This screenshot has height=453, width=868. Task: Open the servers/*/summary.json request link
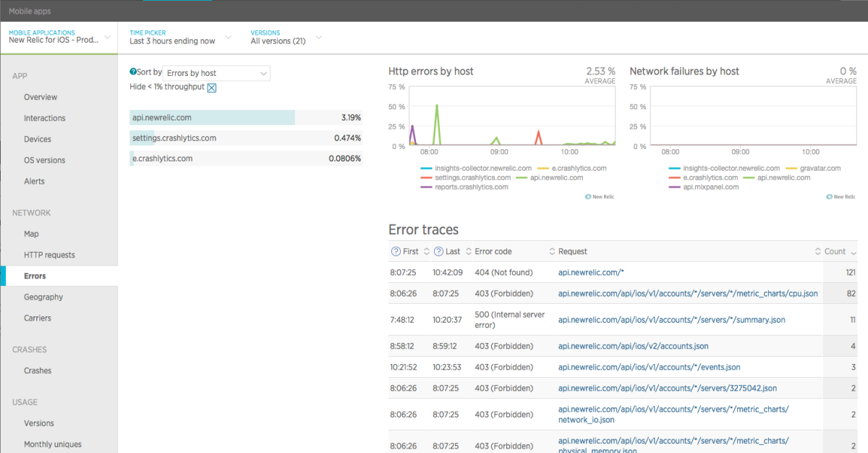pos(671,319)
